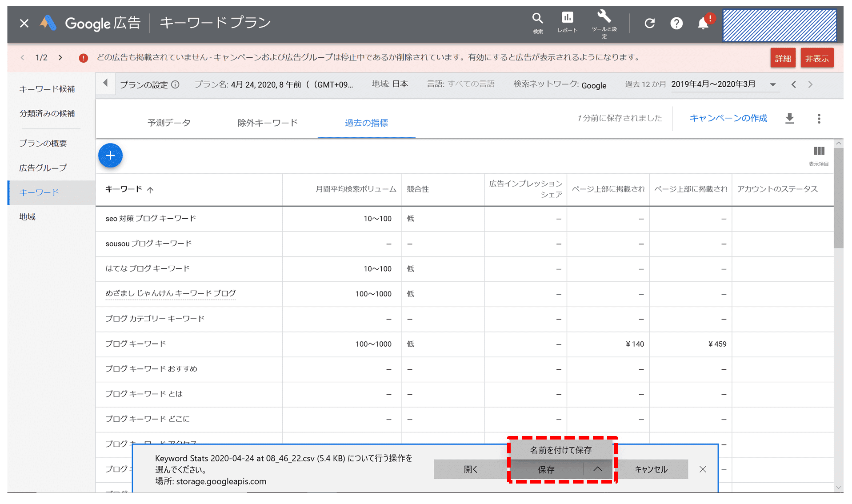
Task: Click the ¥459 bid value cell
Action: 717,344
